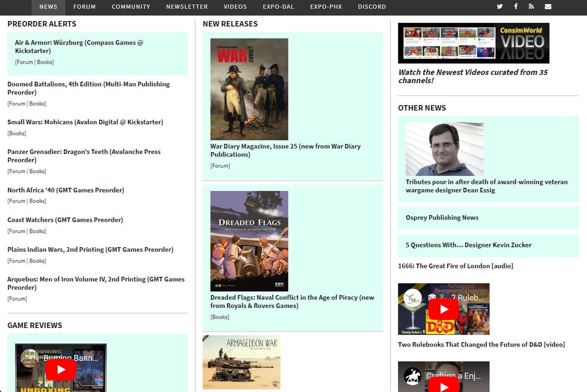Open Osprey Publishing News link
587x392 pixels.
click(442, 218)
